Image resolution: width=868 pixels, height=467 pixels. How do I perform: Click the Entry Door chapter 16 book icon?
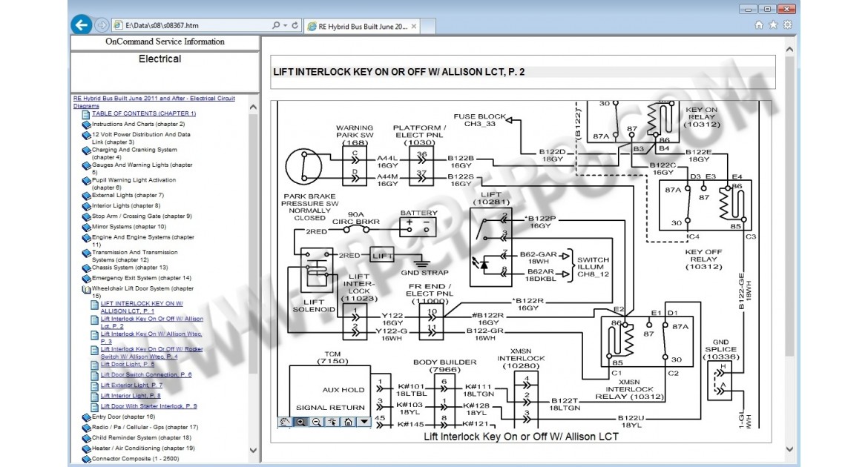tap(86, 418)
